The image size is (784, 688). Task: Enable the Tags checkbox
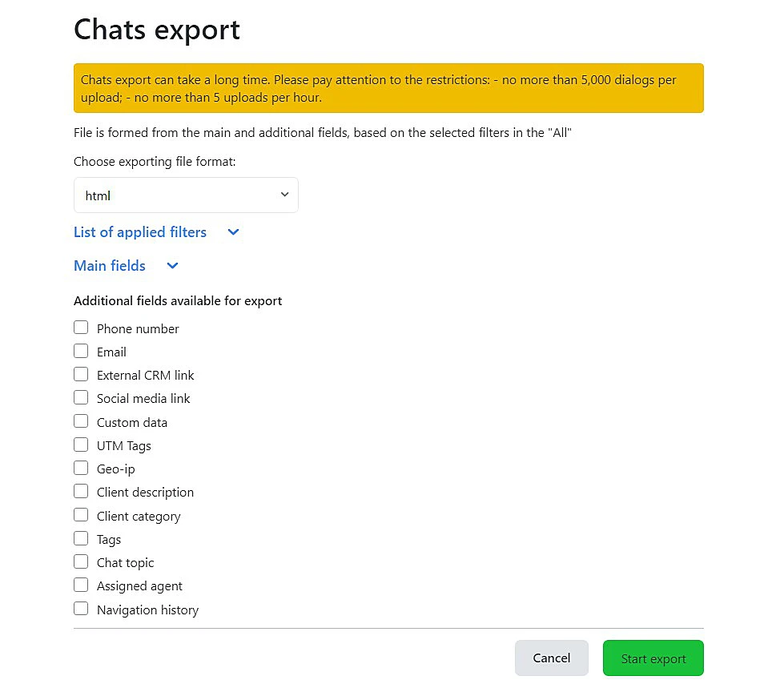tap(81, 538)
